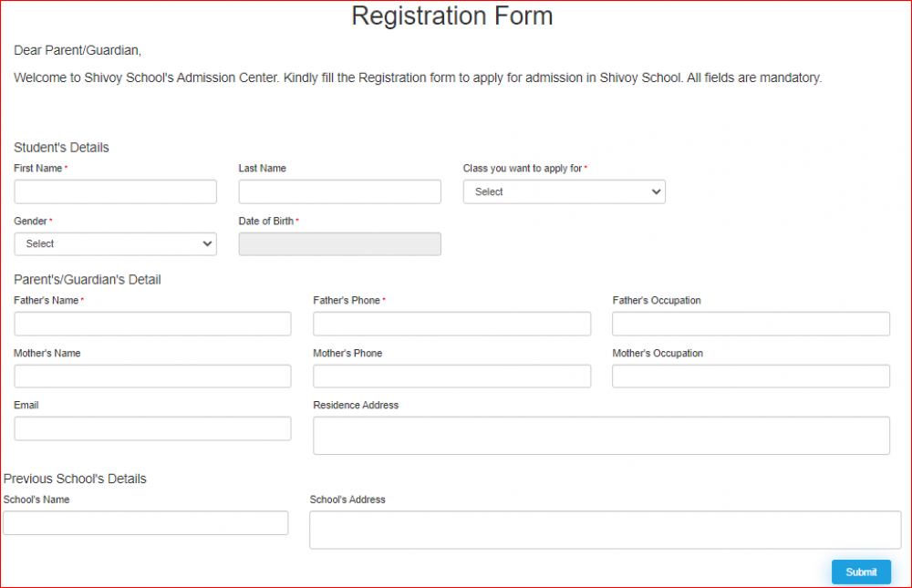Click the Email input field

pyautogui.click(x=152, y=428)
